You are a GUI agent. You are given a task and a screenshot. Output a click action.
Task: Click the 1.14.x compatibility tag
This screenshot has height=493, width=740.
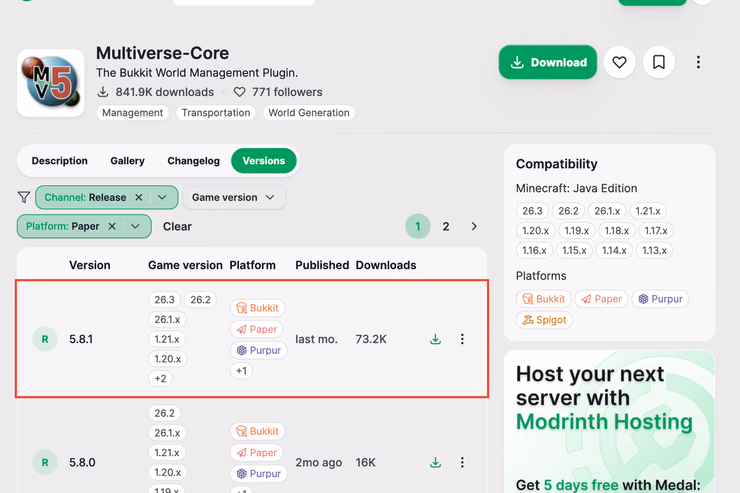pos(614,251)
